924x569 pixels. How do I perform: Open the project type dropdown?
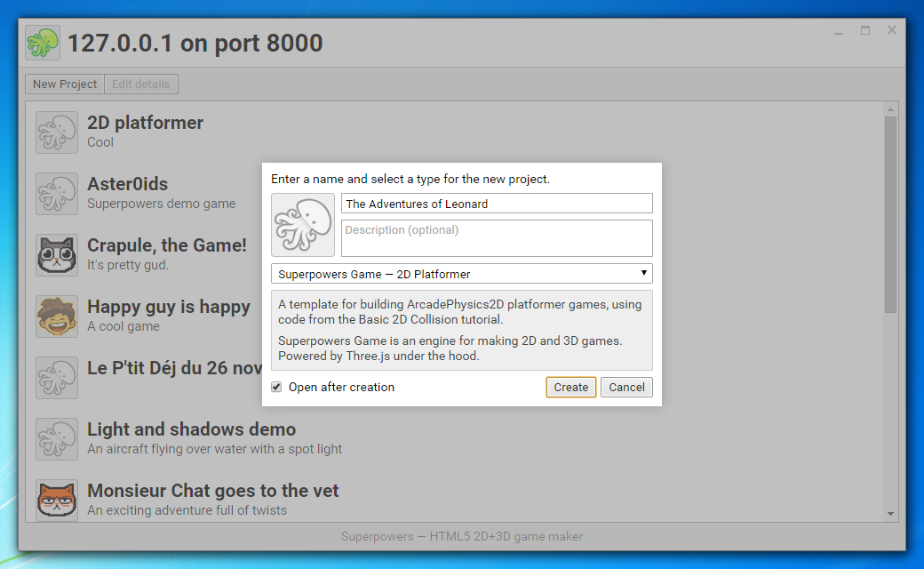pos(462,274)
